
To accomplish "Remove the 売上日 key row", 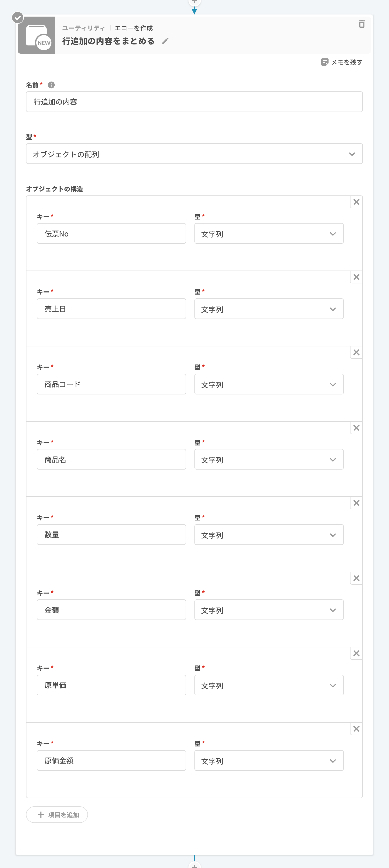I will coord(356,277).
